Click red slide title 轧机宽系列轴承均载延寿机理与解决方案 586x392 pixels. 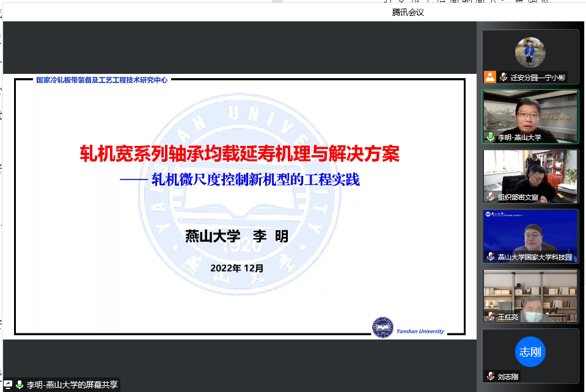240,153
